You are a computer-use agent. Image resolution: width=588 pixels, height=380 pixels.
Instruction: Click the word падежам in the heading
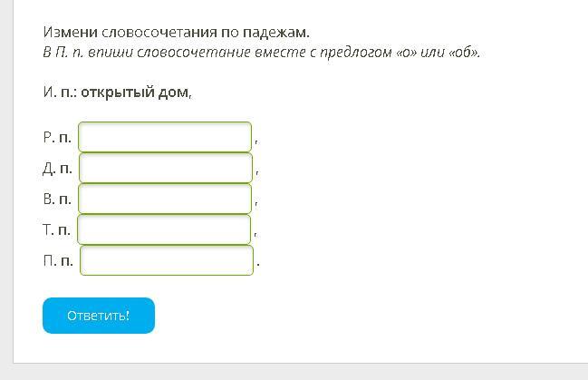click(276, 33)
